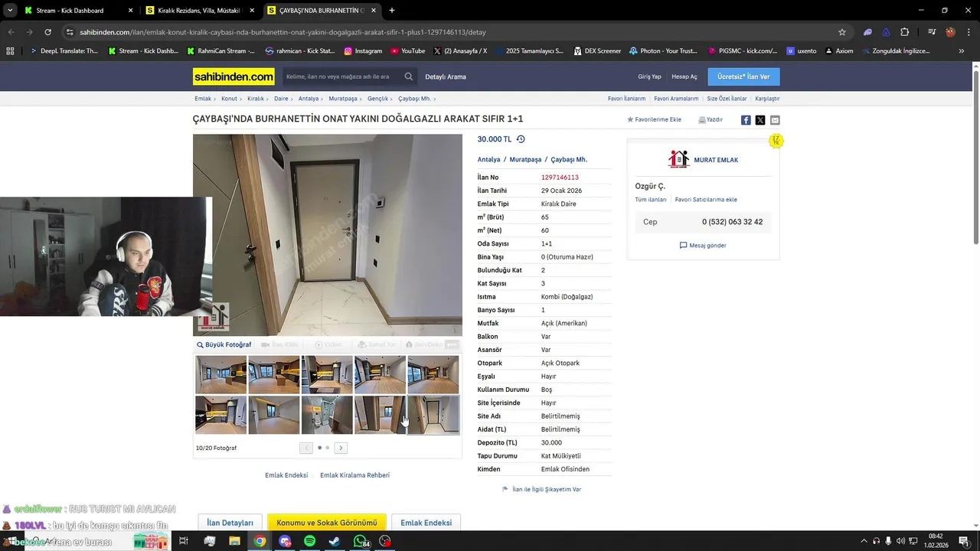
Task: Open price history icon next to 30.000 TL
Action: click(x=521, y=139)
